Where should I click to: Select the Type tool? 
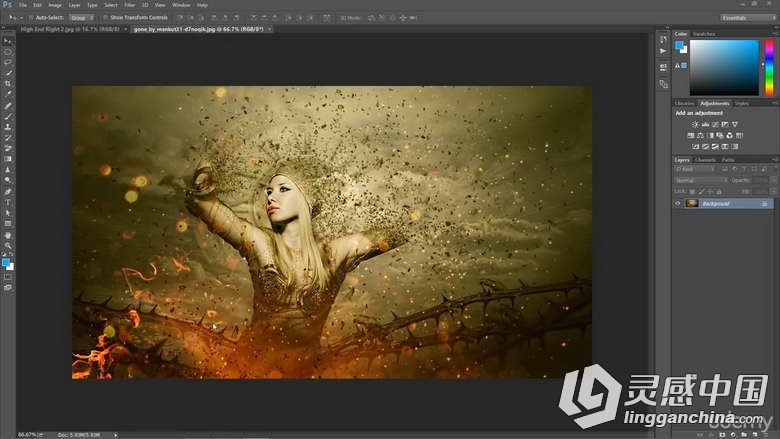coord(7,202)
